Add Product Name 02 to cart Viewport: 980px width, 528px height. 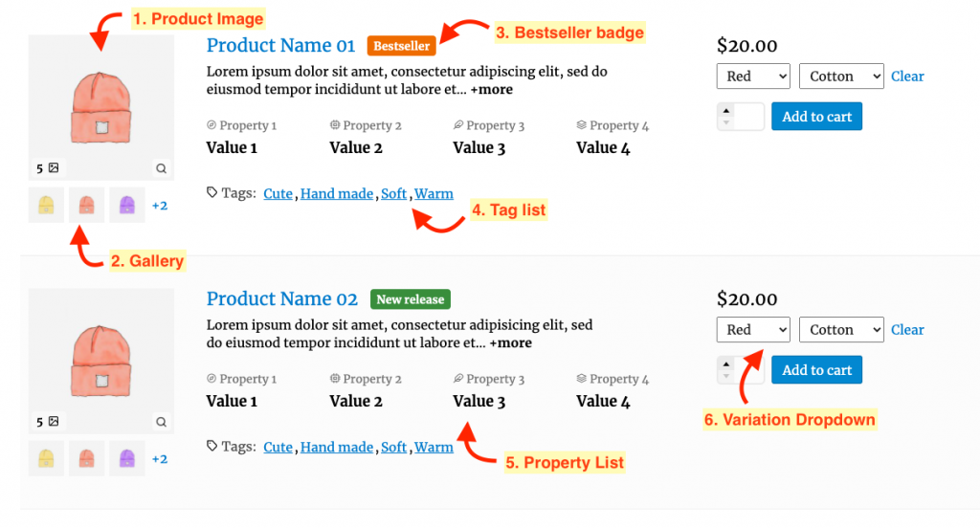(817, 370)
